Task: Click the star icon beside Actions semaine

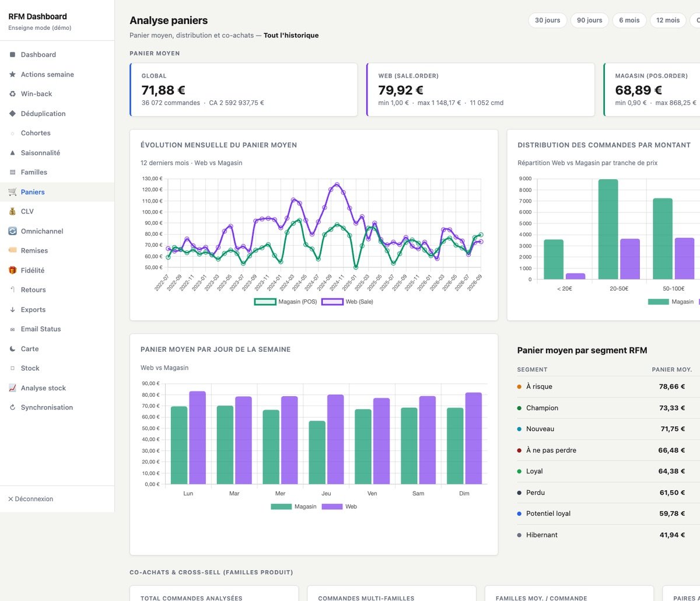Action: pyautogui.click(x=12, y=74)
